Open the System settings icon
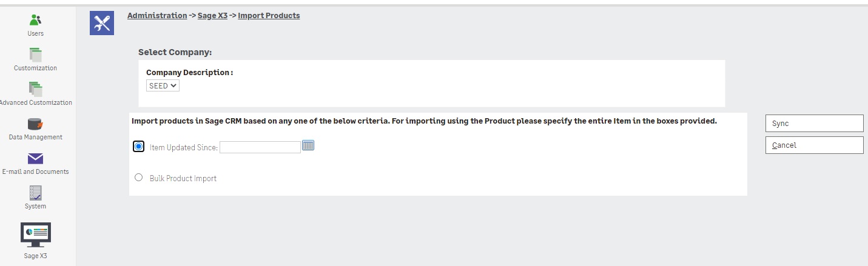 click(x=35, y=193)
